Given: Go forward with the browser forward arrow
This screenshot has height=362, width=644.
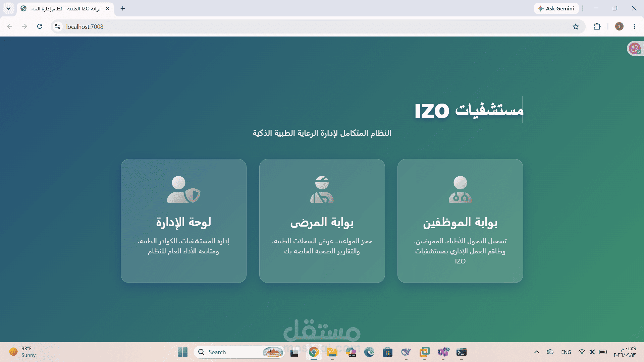Looking at the screenshot, I should [24, 26].
